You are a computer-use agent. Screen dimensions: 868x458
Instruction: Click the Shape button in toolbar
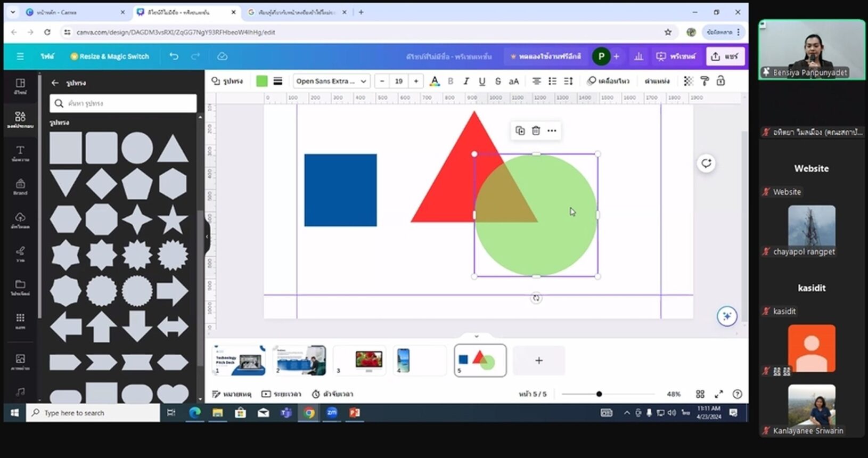point(227,81)
